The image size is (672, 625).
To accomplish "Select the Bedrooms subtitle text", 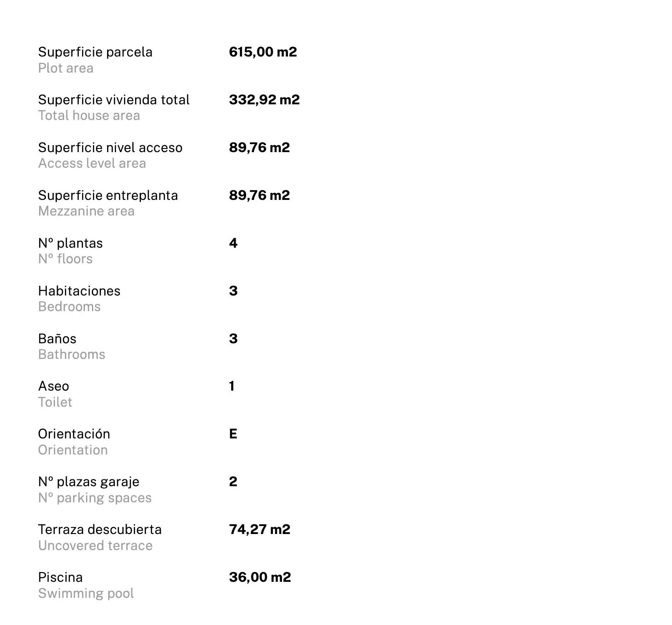I will click(69, 307).
